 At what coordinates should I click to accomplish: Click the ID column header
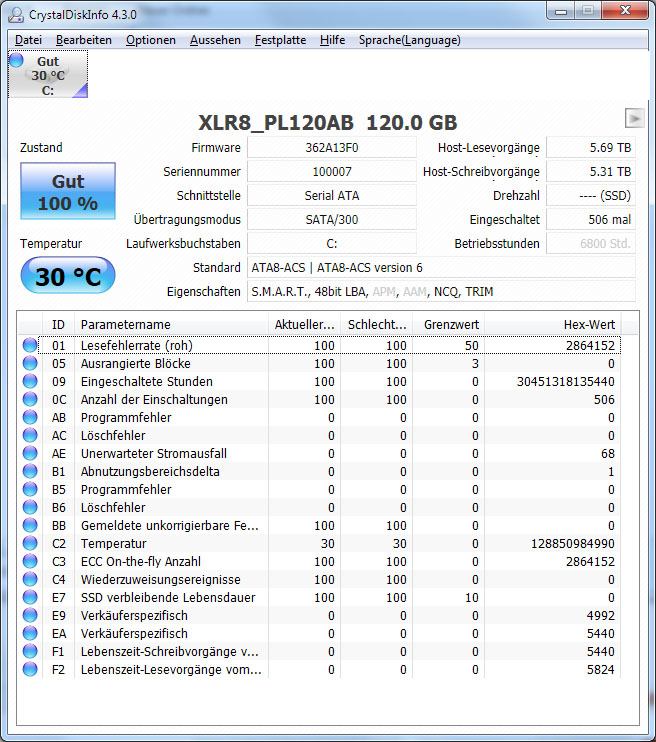pyautogui.click(x=58, y=325)
